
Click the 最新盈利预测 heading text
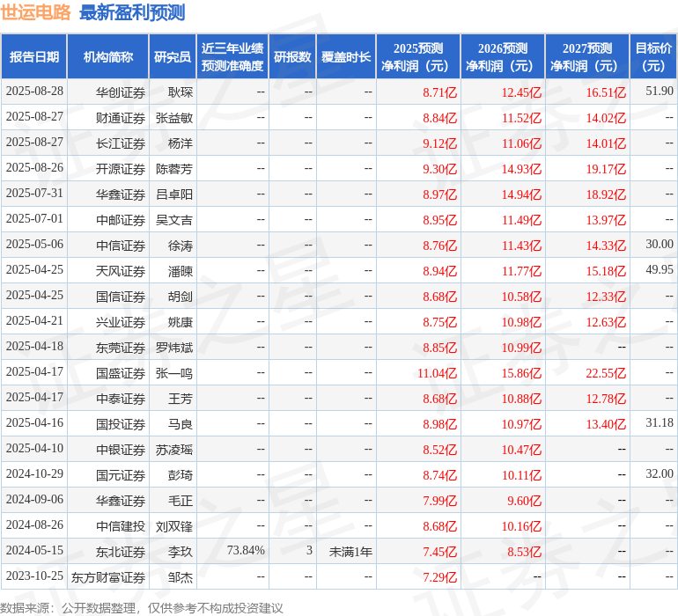click(132, 12)
